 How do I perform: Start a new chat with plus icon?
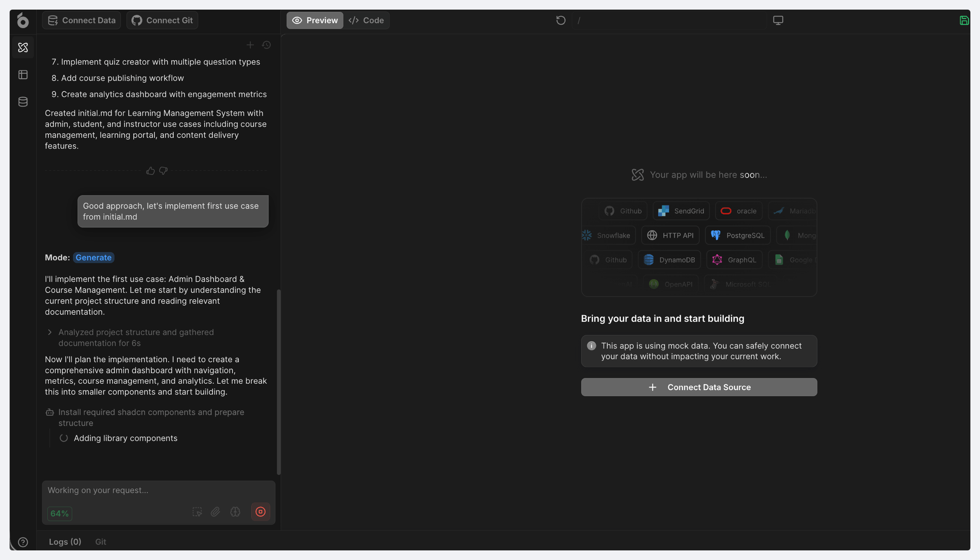pos(250,45)
